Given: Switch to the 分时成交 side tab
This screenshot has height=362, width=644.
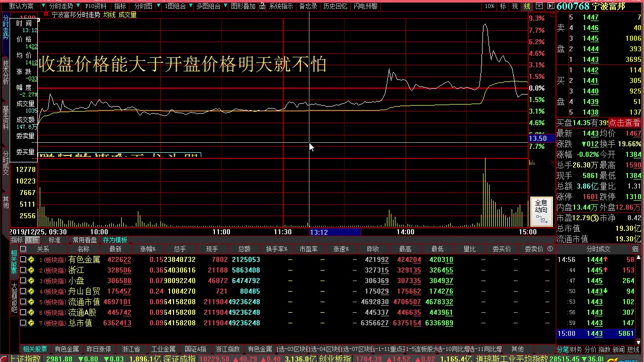Looking at the screenshot, I should point(6,162).
